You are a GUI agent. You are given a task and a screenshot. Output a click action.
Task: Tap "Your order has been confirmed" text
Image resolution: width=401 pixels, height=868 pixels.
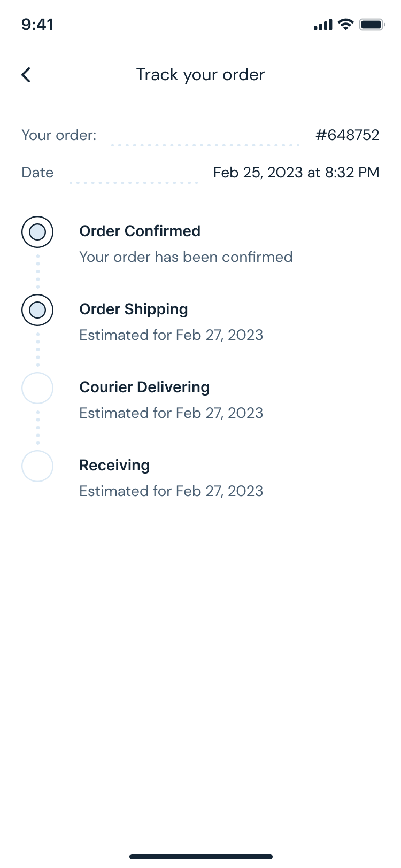pos(186,257)
